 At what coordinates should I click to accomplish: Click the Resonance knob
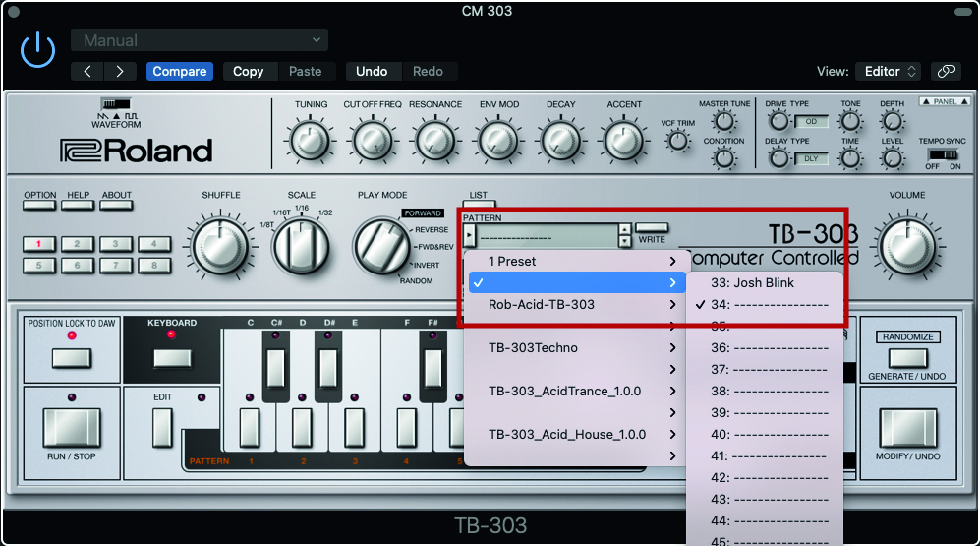point(435,140)
